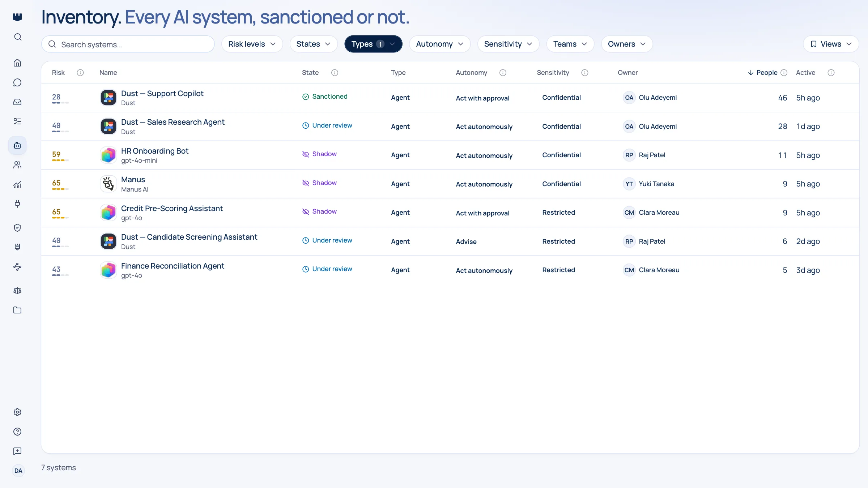Image resolution: width=868 pixels, height=488 pixels.
Task: Open the help question mark icon
Action: click(17, 432)
